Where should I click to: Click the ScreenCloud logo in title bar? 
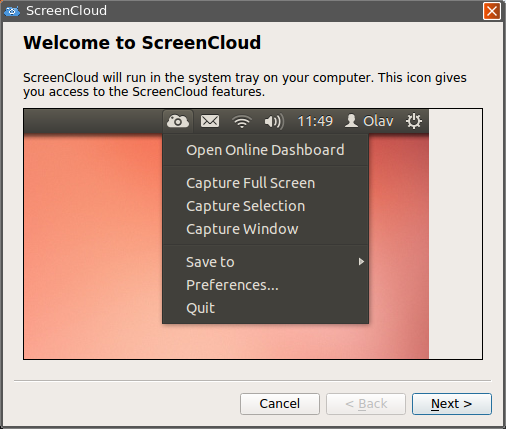[12, 11]
